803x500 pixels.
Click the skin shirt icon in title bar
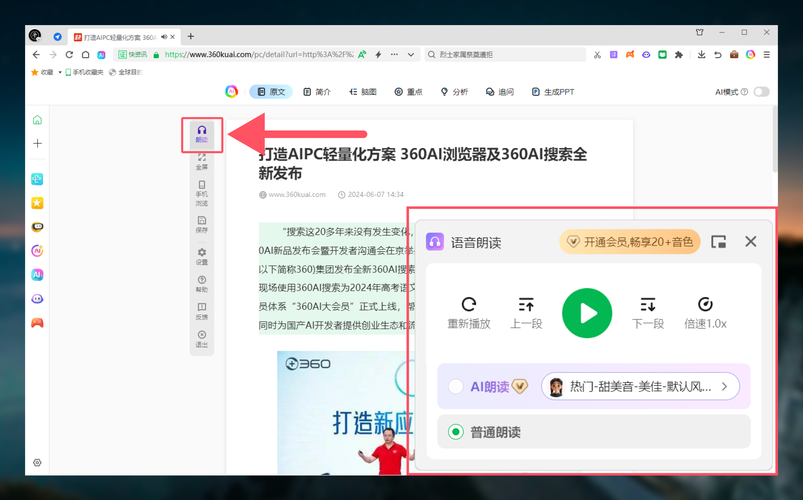700,32
